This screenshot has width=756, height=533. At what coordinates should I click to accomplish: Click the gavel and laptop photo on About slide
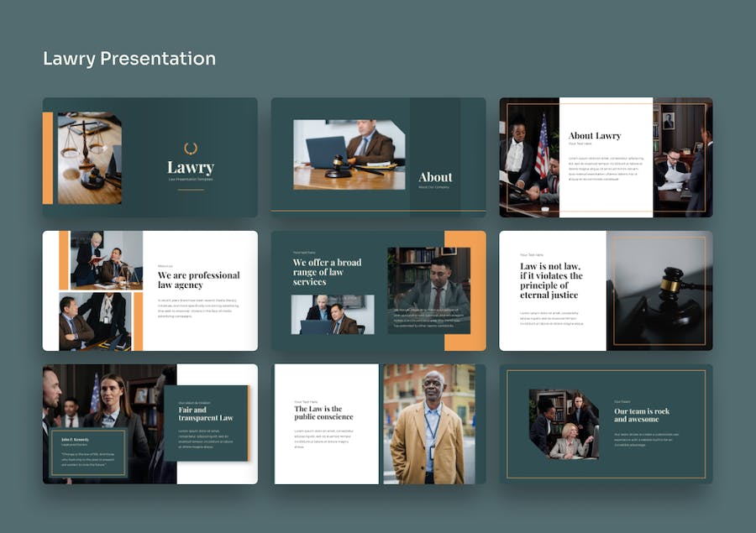[x=349, y=154]
